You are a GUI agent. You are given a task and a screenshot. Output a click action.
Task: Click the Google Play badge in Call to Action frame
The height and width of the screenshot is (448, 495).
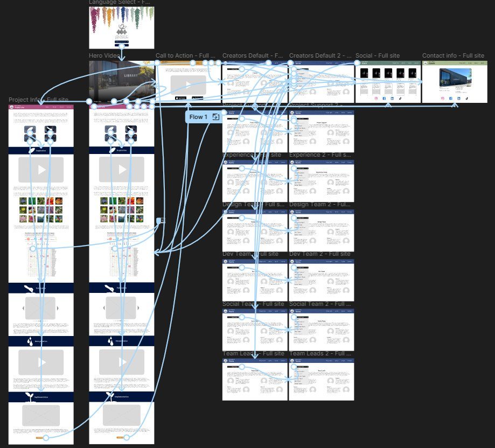tap(198, 98)
